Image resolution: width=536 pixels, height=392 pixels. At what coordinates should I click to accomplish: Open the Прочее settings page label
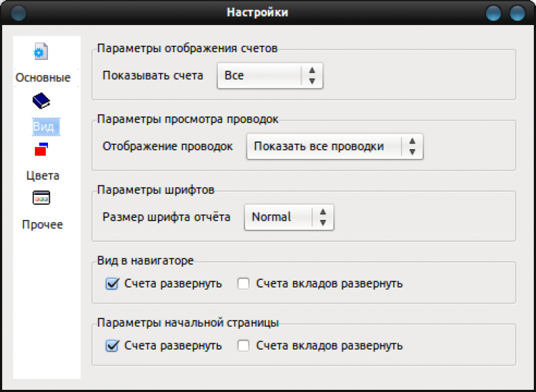pos(43,224)
